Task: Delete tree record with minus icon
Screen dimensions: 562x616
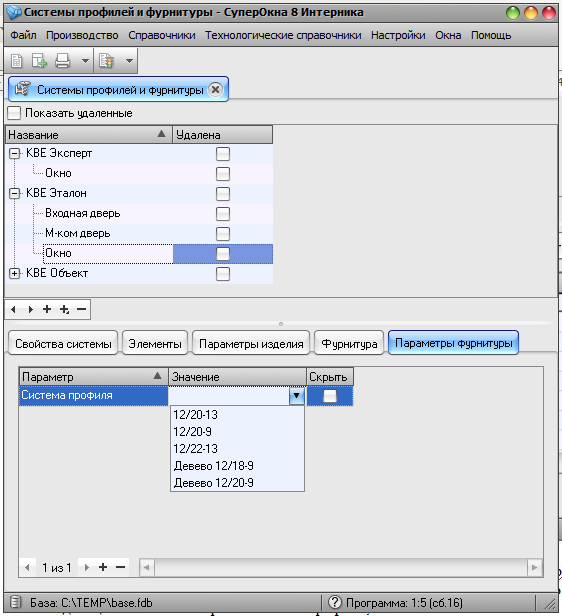Action: 81,309
